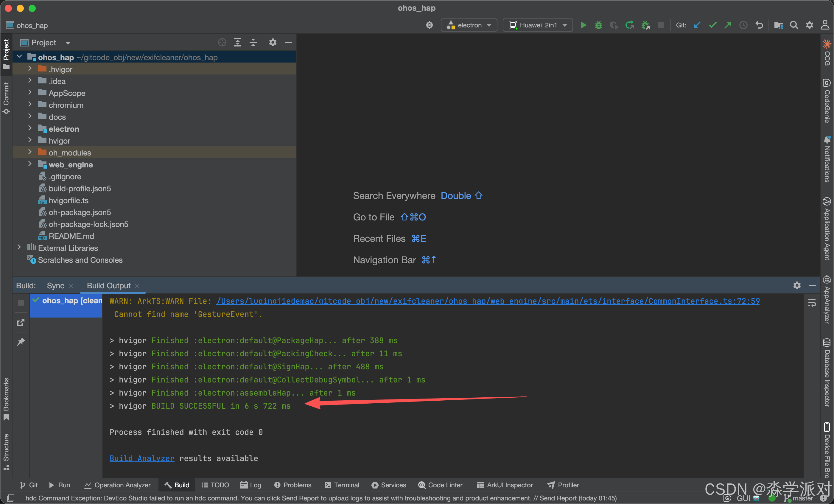Screen dimensions: 834x504
Task: Open the Problems tool window
Action: pyautogui.click(x=292, y=485)
